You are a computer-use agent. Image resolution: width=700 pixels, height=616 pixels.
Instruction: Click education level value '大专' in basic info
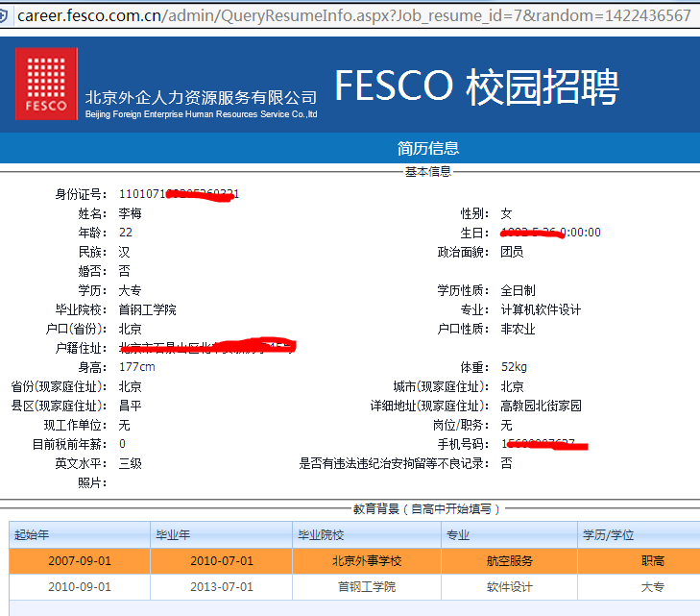tap(130, 290)
